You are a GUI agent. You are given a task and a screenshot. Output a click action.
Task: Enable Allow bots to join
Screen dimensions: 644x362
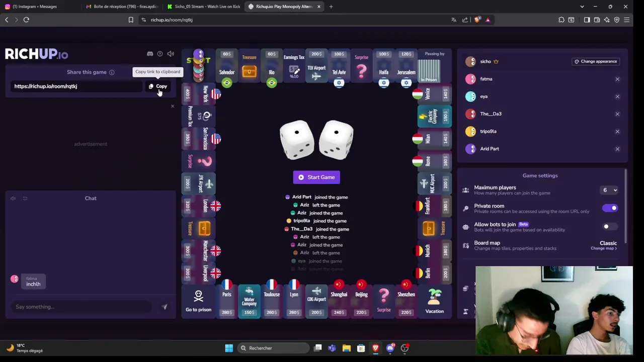tap(610, 227)
